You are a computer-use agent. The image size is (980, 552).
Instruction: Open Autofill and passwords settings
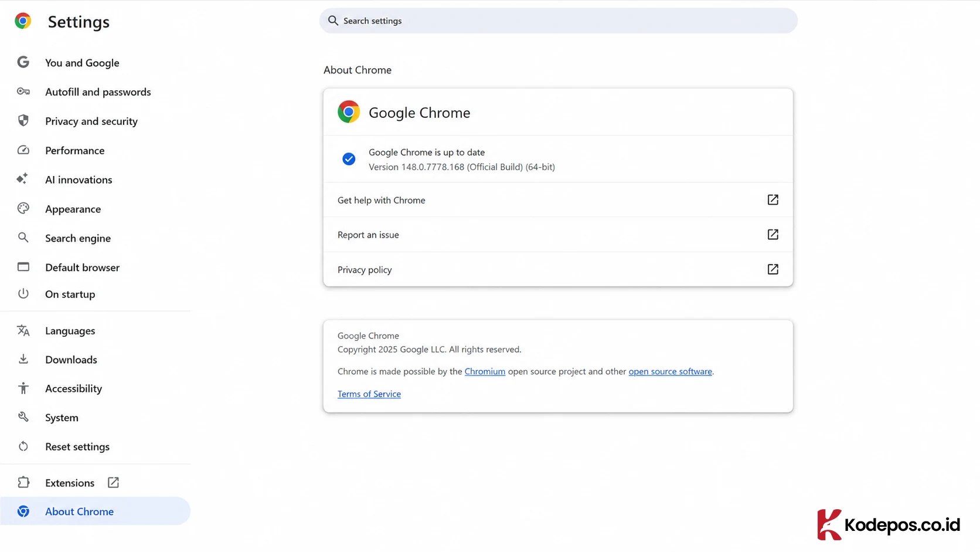coord(98,92)
